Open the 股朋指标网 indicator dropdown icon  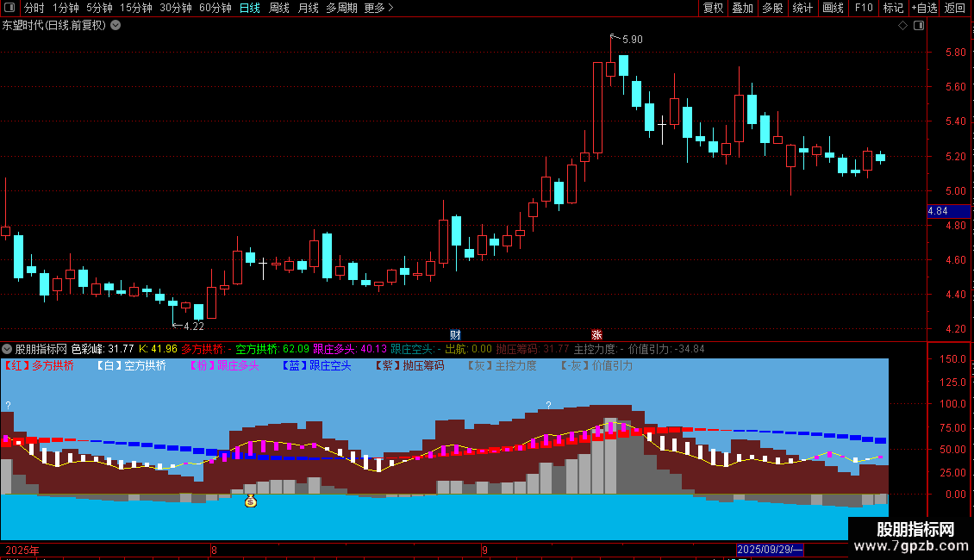(7, 349)
